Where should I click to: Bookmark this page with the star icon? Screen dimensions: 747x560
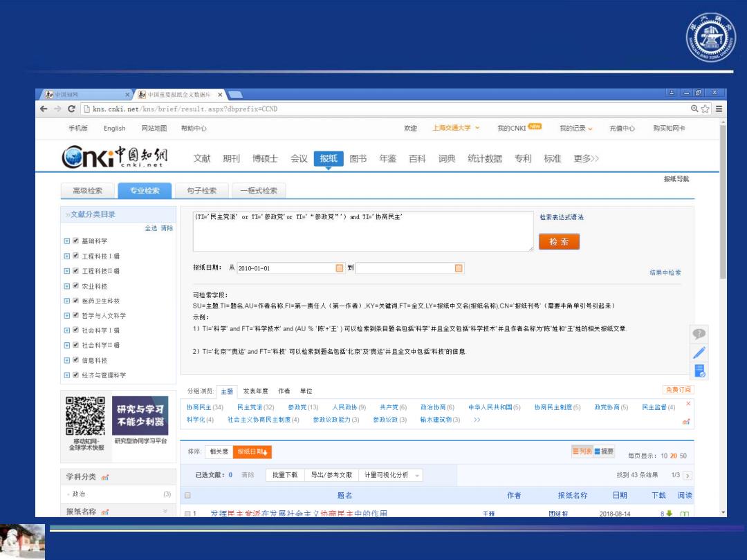click(x=705, y=109)
